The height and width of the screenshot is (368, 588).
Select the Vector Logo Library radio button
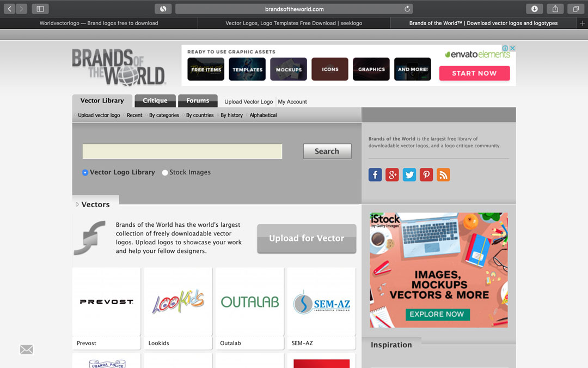85,172
